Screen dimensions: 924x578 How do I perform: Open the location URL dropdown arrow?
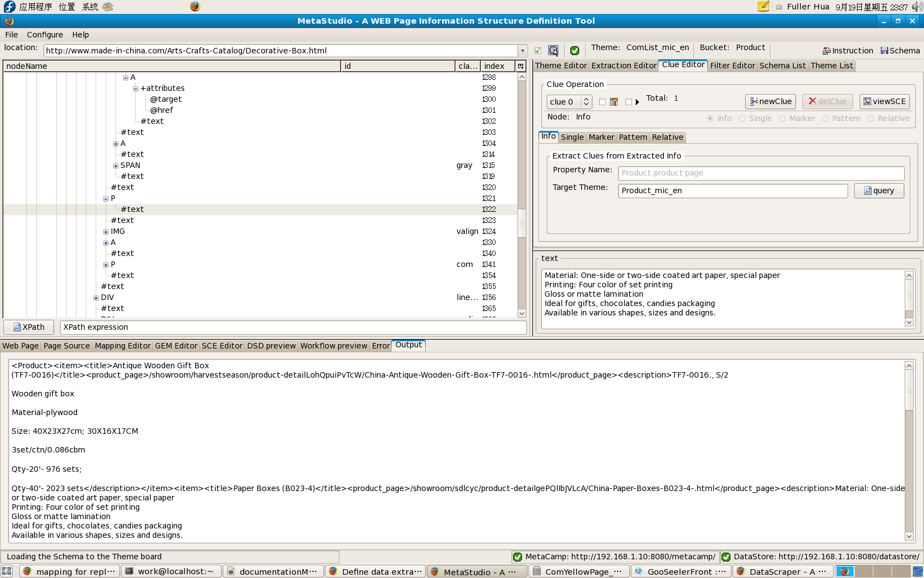click(522, 51)
